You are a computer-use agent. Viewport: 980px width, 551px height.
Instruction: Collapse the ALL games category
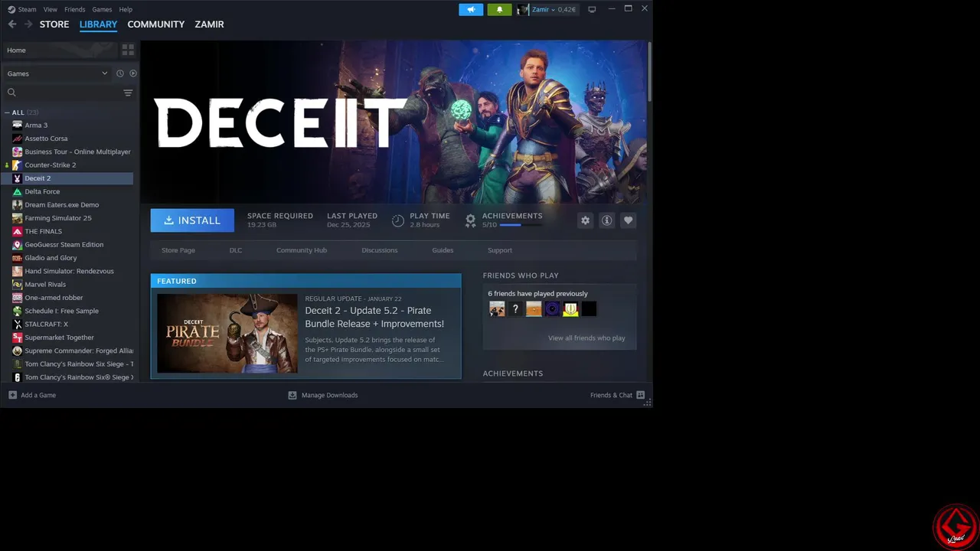pyautogui.click(x=7, y=112)
